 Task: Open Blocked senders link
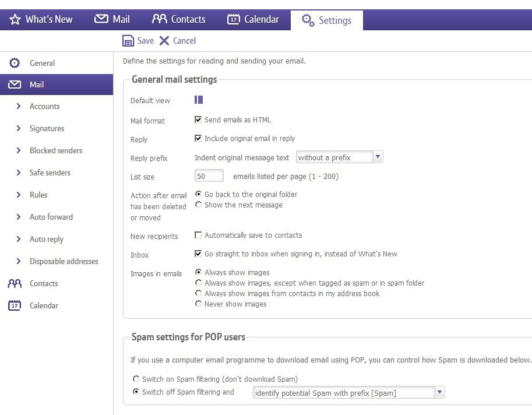pyautogui.click(x=56, y=150)
